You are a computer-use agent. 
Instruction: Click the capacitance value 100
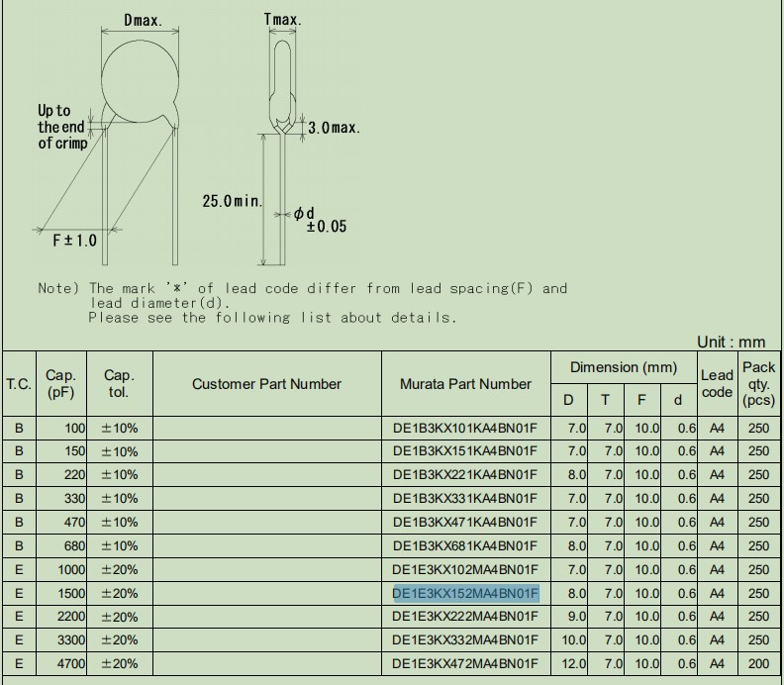click(x=74, y=429)
